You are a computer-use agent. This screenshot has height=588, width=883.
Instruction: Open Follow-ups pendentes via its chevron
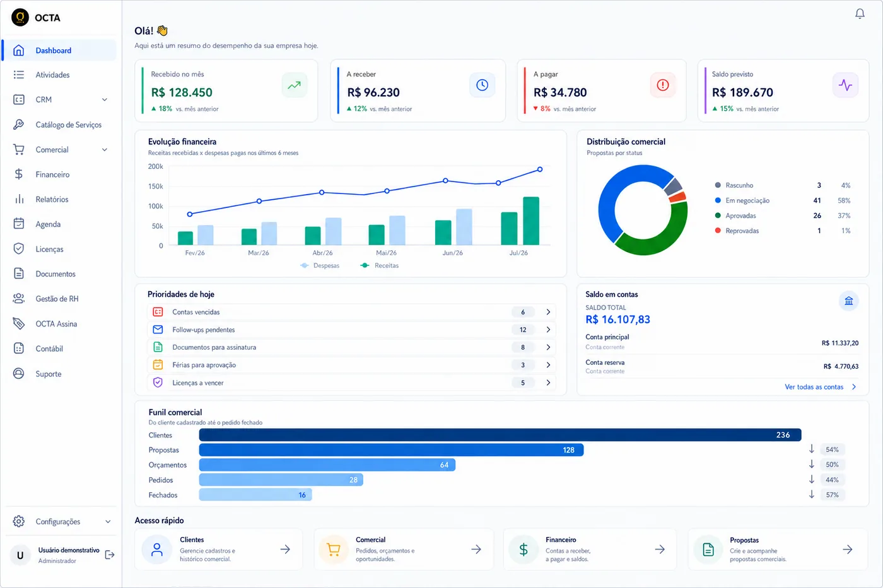548,330
